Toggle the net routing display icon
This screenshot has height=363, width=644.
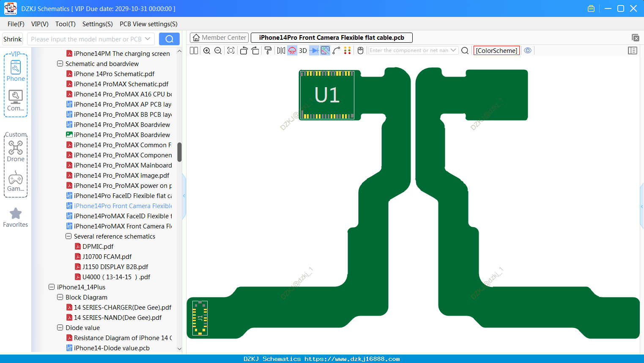[325, 50]
